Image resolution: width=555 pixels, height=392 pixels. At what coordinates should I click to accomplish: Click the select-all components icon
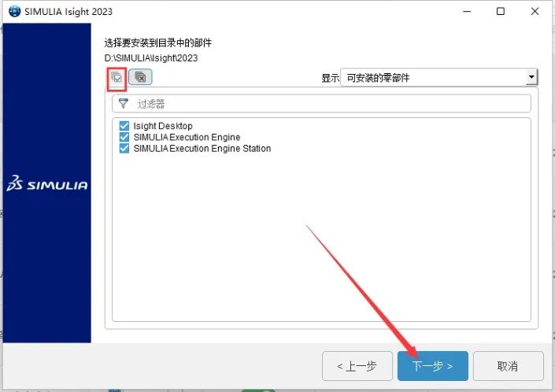(117, 77)
